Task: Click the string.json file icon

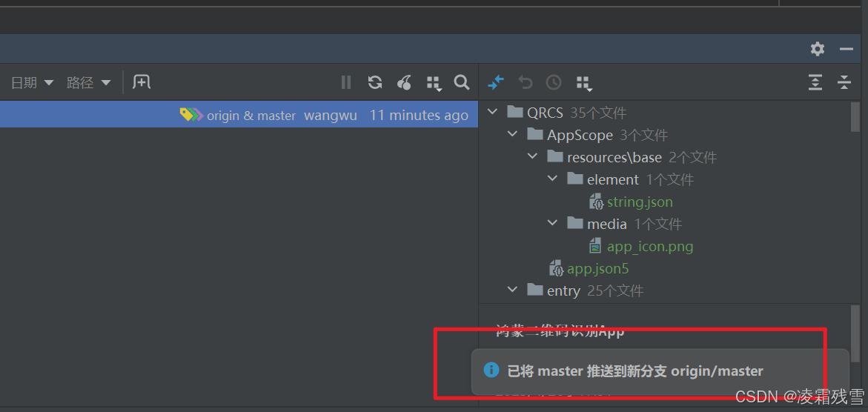Action: click(x=596, y=202)
